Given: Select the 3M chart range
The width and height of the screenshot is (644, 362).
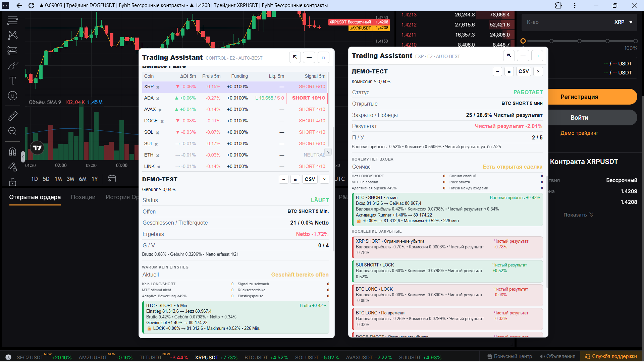Looking at the screenshot, I should pyautogui.click(x=70, y=179).
